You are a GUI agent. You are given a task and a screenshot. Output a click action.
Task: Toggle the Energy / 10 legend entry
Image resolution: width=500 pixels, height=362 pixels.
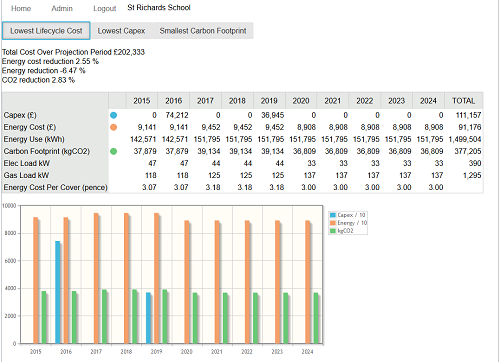click(x=348, y=223)
